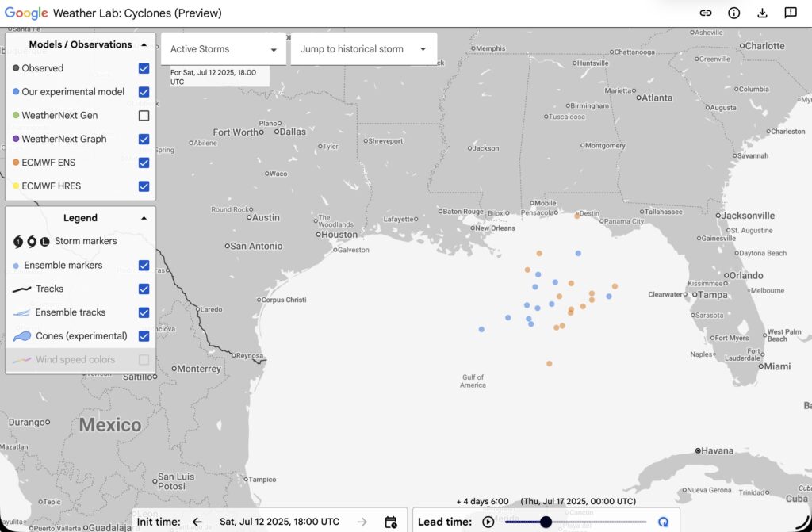Open the init time calendar picker

[x=390, y=522]
